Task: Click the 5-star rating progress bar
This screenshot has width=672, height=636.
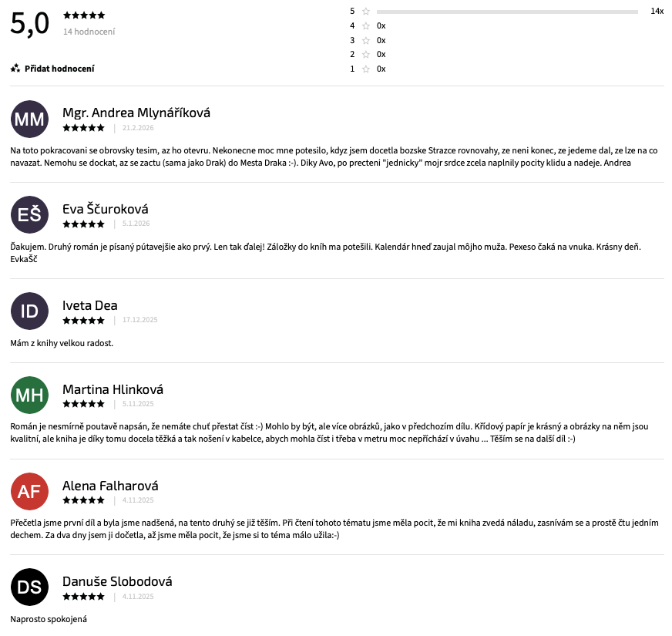Action: (507, 12)
